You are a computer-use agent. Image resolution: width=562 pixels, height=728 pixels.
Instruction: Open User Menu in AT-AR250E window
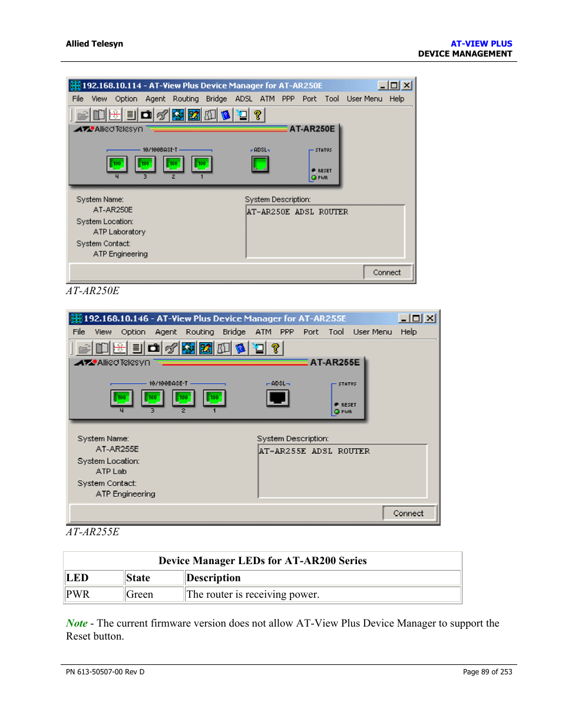pyautogui.click(x=364, y=99)
